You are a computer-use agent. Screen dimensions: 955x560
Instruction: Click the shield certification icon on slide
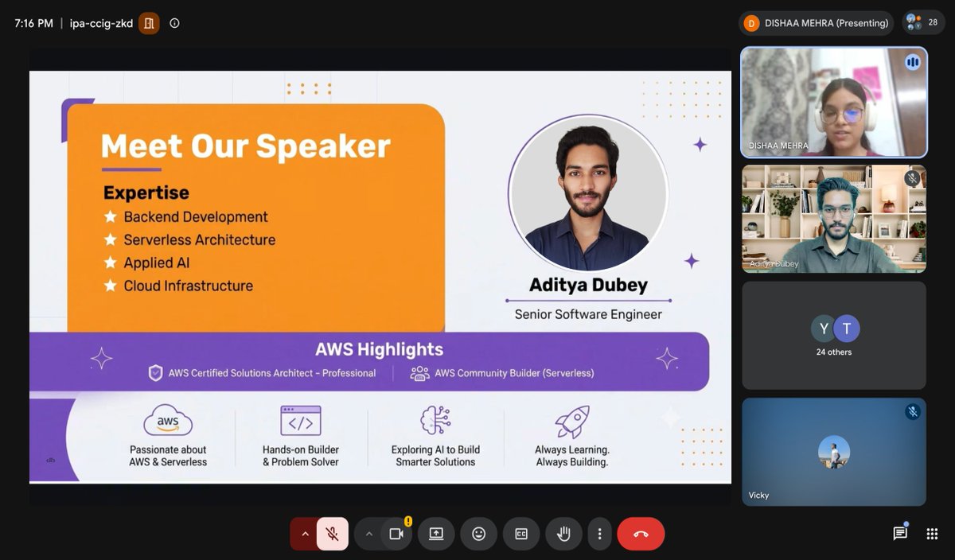coord(156,373)
